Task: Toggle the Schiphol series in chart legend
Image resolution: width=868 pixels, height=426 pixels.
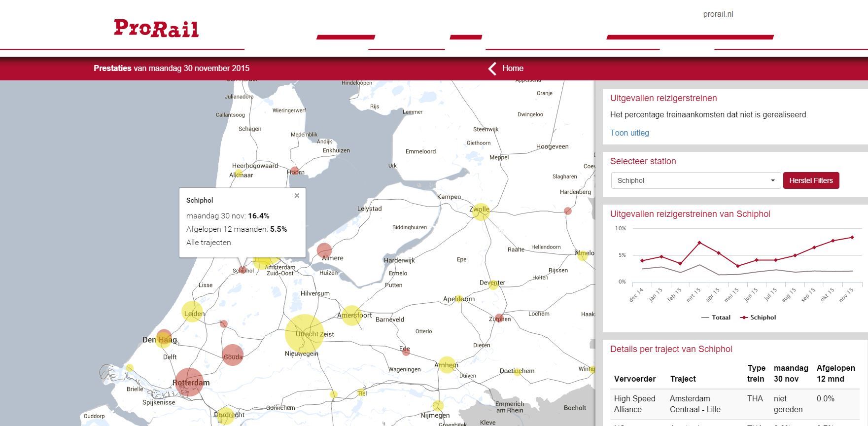Action: pyautogui.click(x=758, y=318)
